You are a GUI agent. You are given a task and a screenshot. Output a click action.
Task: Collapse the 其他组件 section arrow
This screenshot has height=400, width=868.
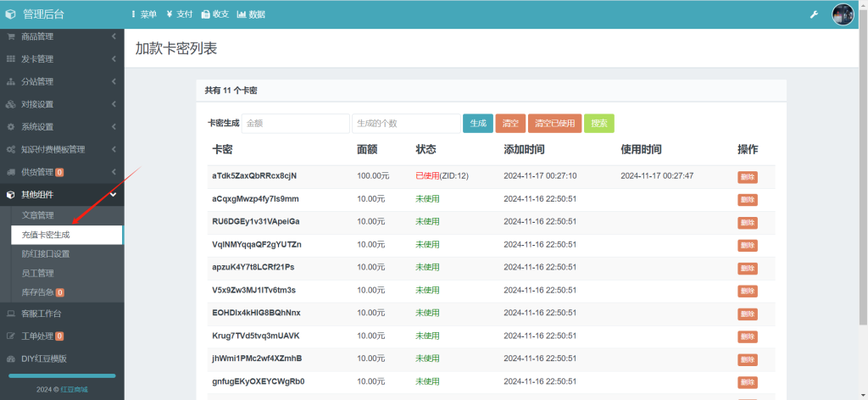click(114, 195)
